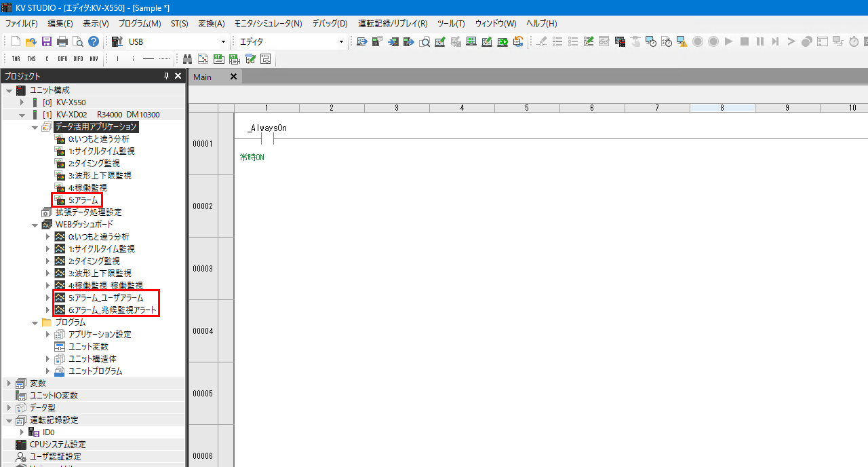Image resolution: width=868 pixels, height=467 pixels.
Task: Close the Main editor tab
Action: pos(233,77)
